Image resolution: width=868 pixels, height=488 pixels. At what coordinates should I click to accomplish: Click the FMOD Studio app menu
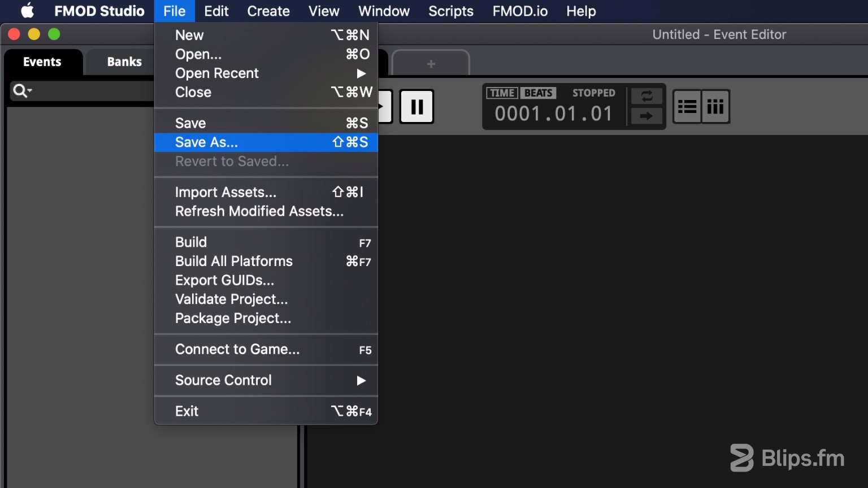(x=99, y=11)
